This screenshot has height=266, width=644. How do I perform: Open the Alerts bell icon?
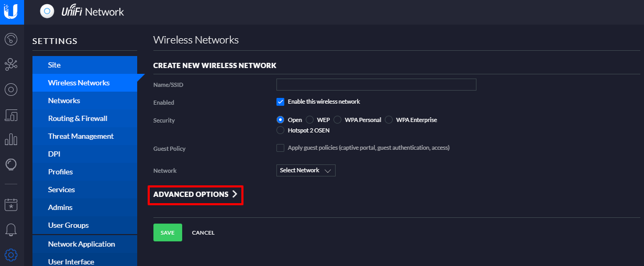click(x=11, y=229)
